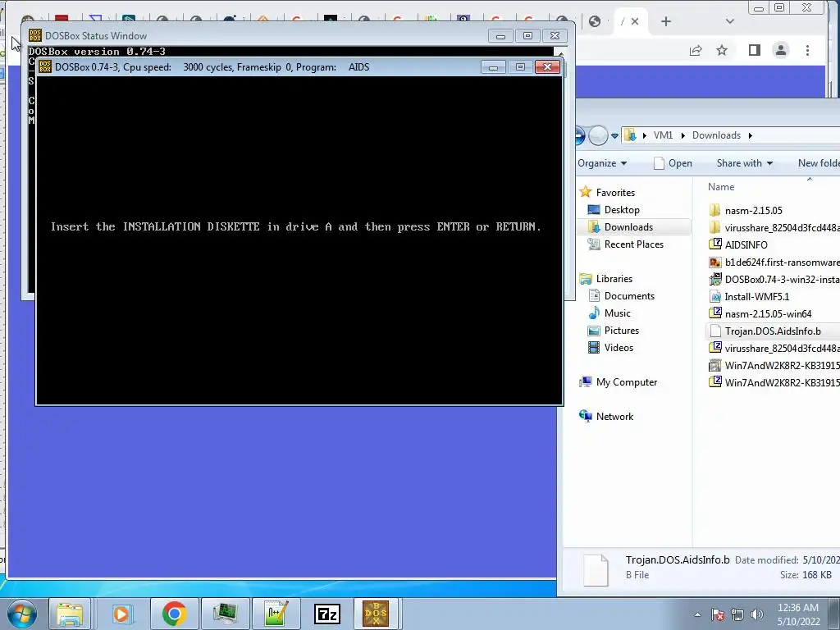
Task: Select the DOSBox0.74-3-win32-installer file
Action: click(x=774, y=279)
